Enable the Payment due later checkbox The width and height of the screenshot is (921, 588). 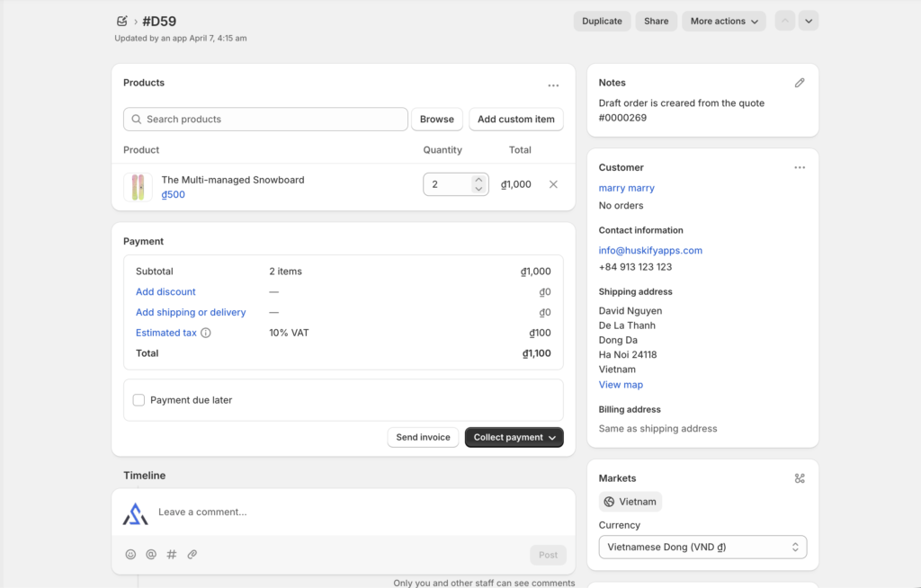click(x=139, y=400)
